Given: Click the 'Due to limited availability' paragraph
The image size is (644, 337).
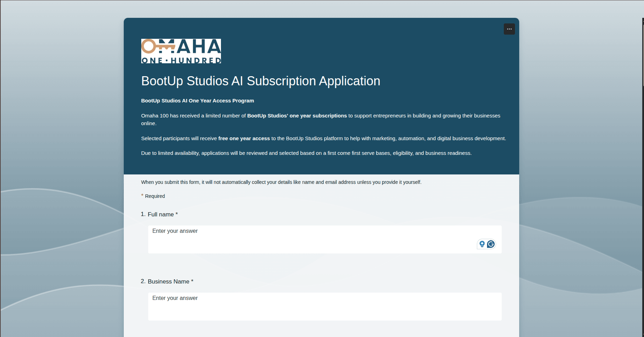Looking at the screenshot, I should [x=306, y=153].
